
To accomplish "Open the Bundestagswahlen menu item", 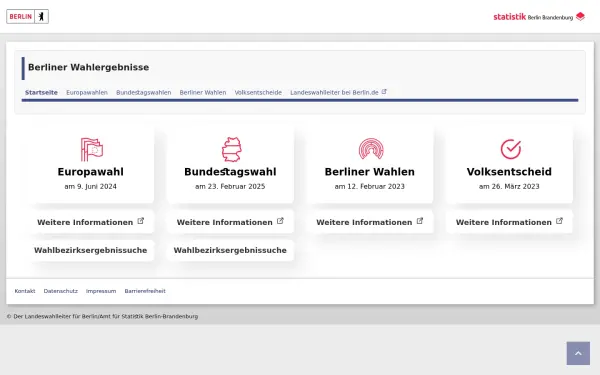I will pos(143,93).
